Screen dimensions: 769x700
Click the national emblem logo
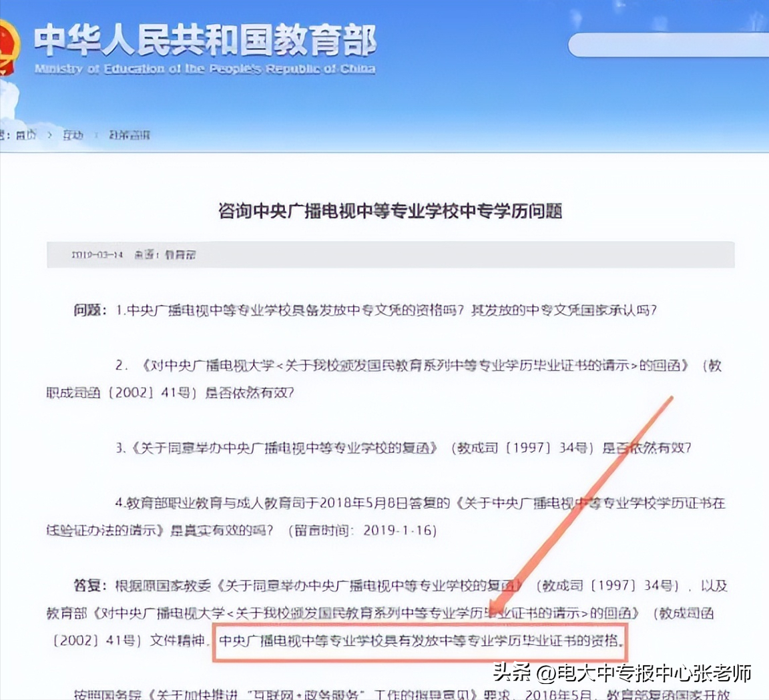(x=9, y=47)
